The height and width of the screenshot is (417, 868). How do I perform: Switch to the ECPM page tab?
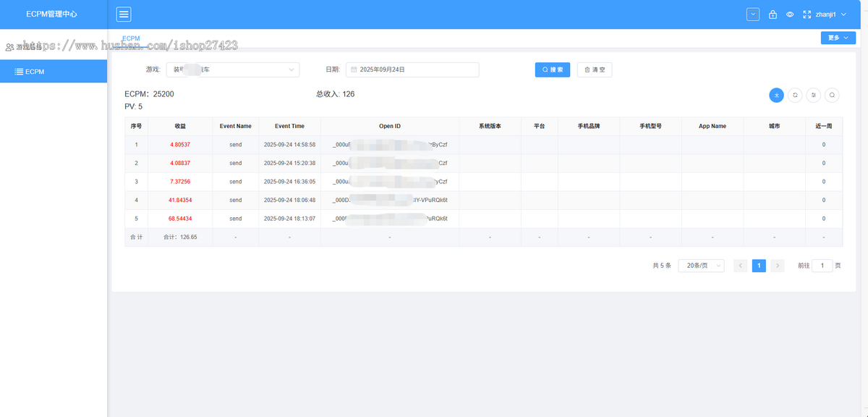131,38
